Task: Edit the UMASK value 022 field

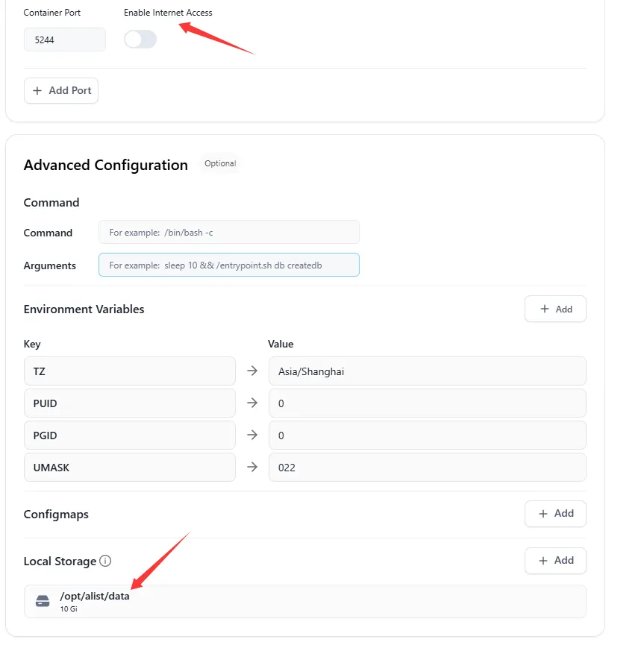Action: pyautogui.click(x=428, y=468)
